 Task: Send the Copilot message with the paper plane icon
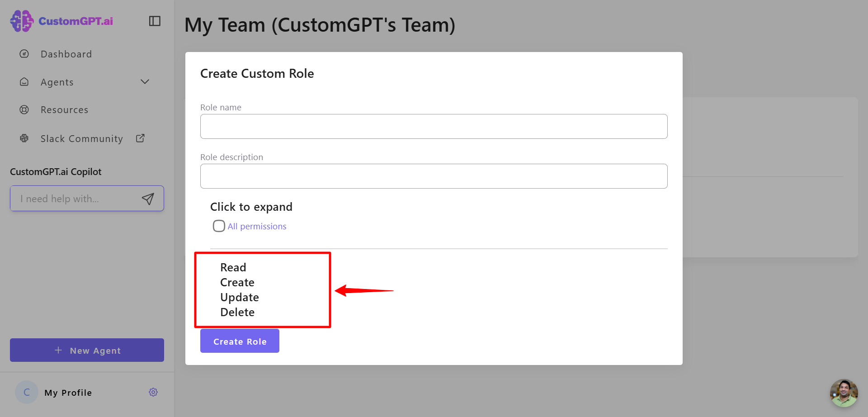[148, 199]
